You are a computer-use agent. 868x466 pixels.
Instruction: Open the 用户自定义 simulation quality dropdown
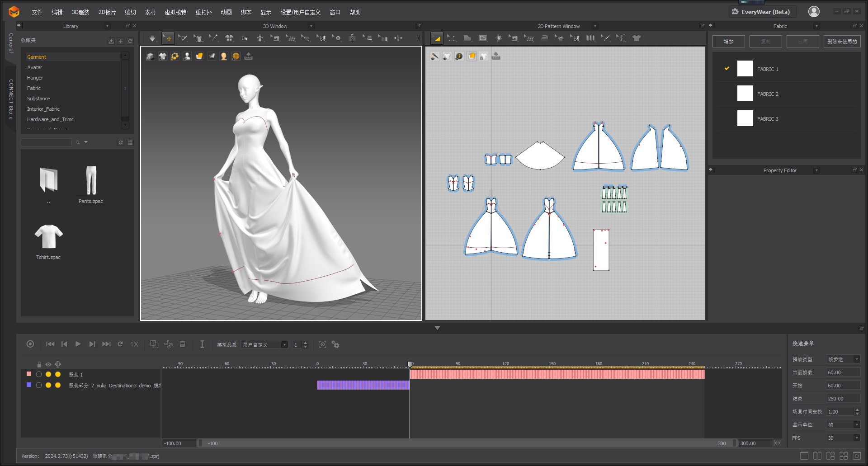pos(264,345)
